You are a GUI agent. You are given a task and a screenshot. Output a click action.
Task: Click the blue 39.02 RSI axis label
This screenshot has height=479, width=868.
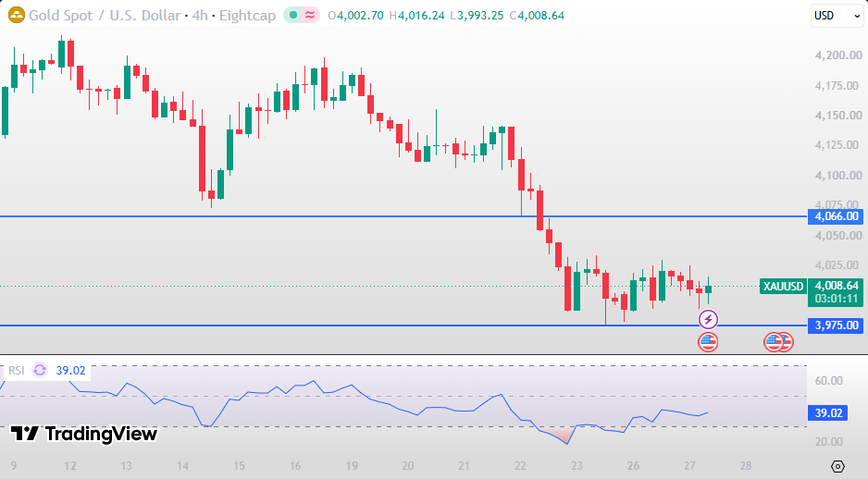[x=828, y=412]
